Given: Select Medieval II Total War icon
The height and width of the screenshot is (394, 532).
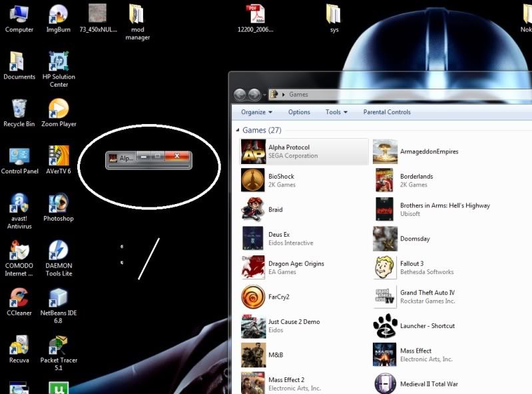Looking at the screenshot, I should (385, 384).
